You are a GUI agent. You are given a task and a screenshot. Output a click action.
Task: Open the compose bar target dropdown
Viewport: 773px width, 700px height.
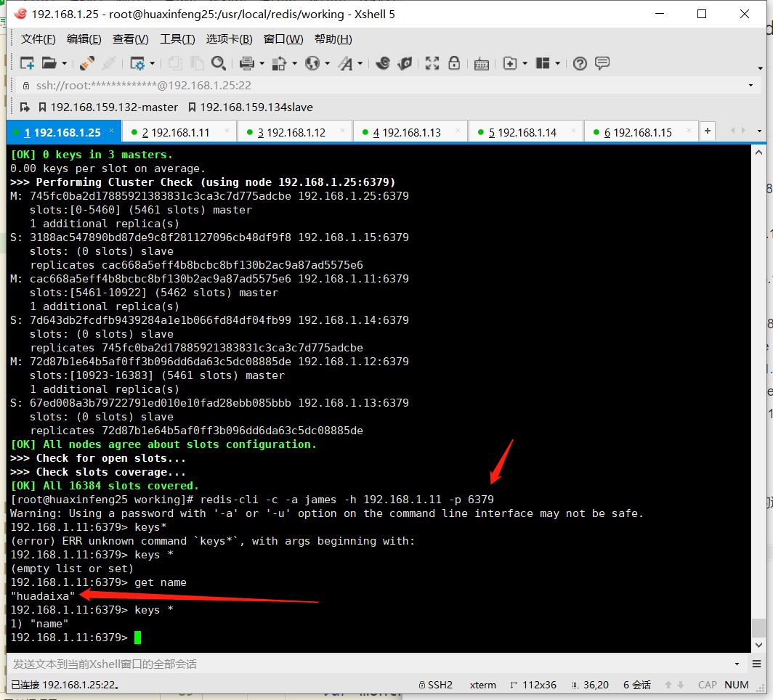pos(737,664)
